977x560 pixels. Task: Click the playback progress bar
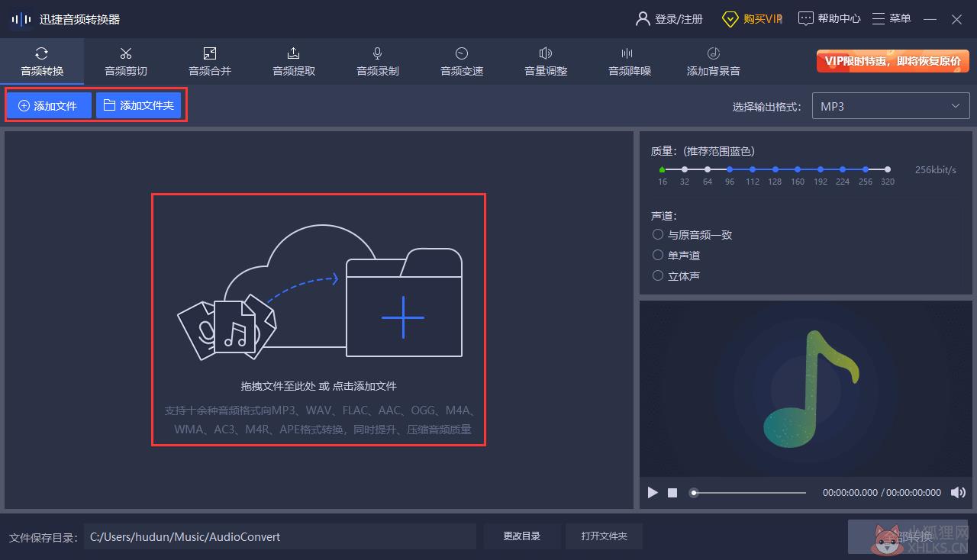pos(748,493)
